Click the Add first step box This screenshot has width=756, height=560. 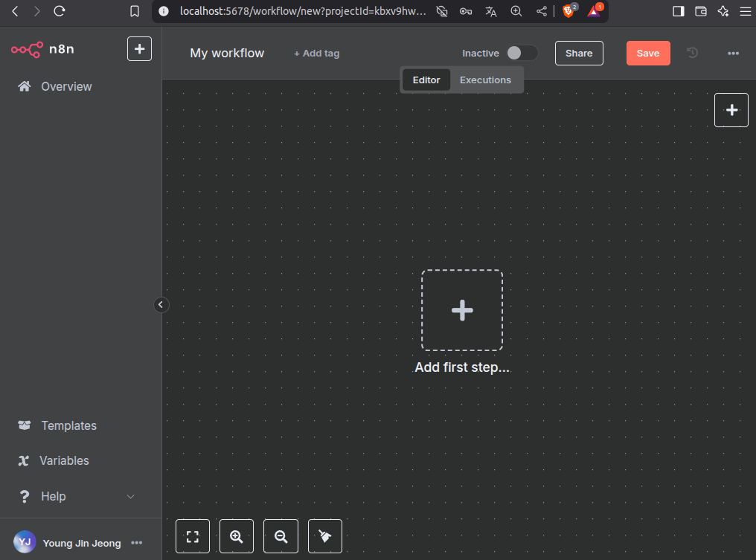pyautogui.click(x=462, y=310)
